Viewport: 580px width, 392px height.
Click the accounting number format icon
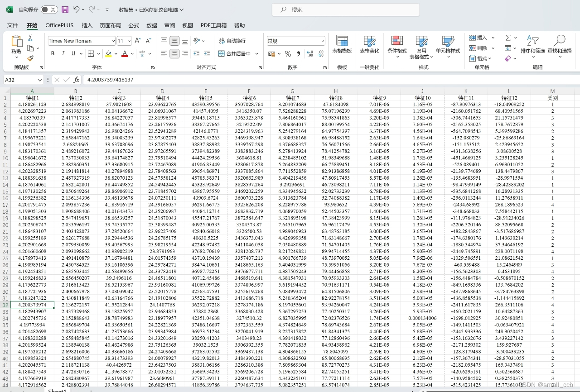coord(271,54)
